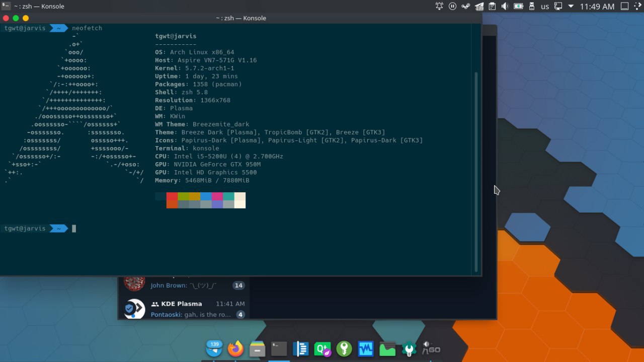Switch to Konsole terminal in the dock

pos(279,349)
